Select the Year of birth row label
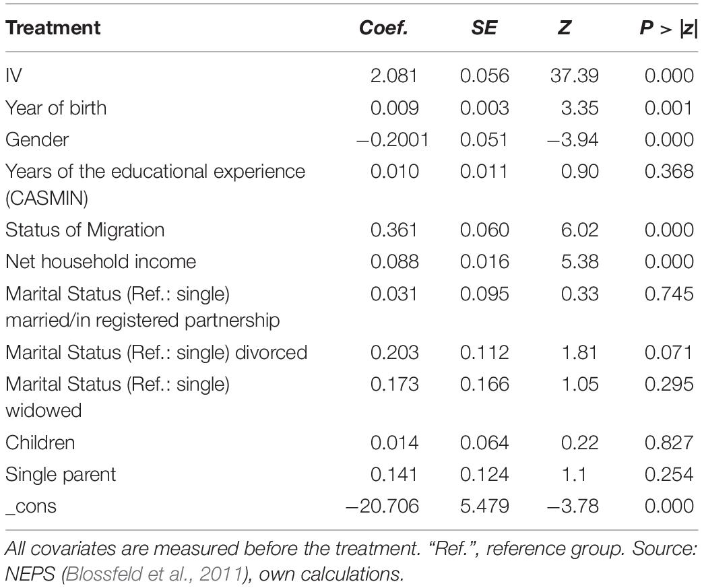Viewport: 702px width, 588px height. tap(56, 108)
